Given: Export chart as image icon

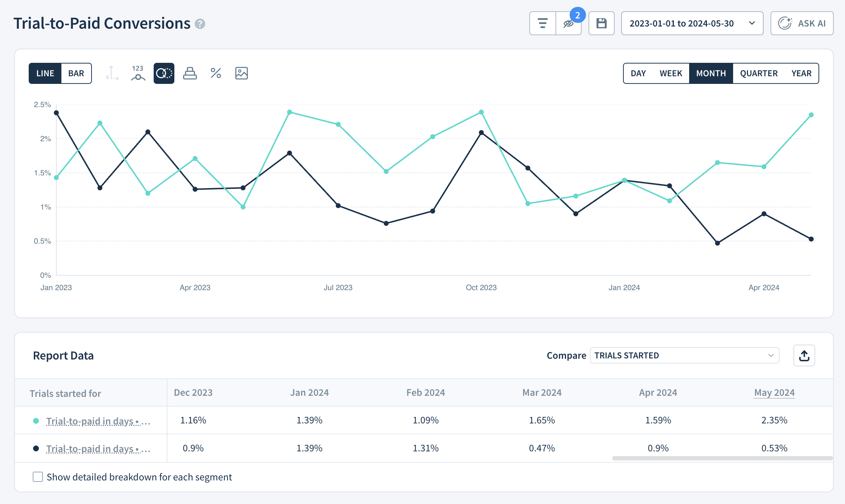Looking at the screenshot, I should click(242, 73).
